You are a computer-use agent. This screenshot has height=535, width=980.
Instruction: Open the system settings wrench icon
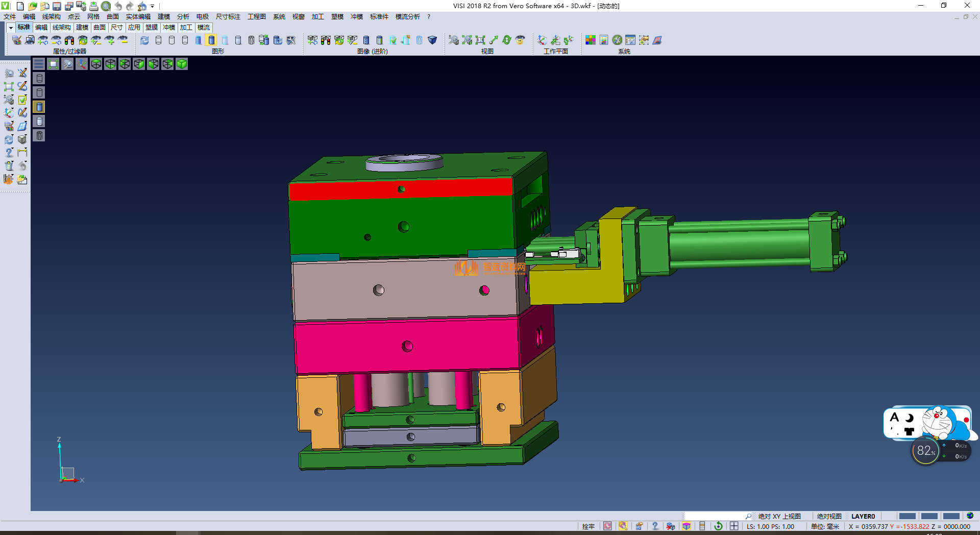617,40
